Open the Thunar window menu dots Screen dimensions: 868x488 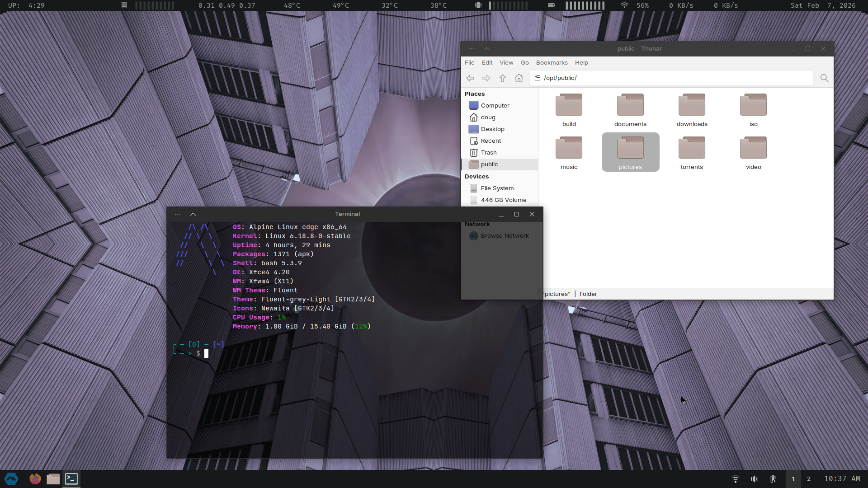472,49
